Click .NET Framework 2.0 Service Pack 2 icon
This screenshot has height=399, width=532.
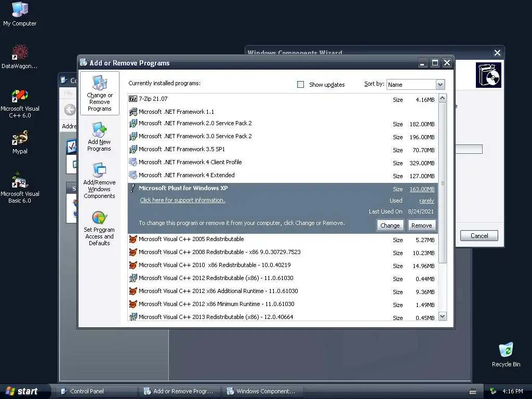point(133,123)
